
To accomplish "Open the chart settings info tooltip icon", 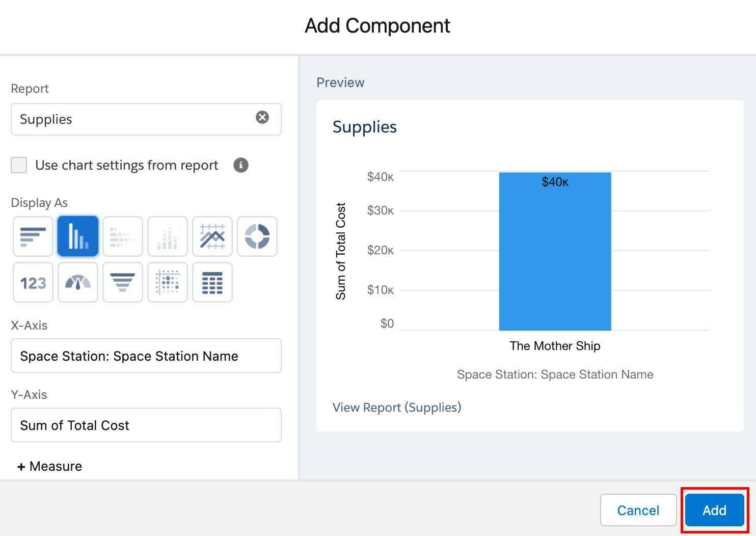I will 241,165.
